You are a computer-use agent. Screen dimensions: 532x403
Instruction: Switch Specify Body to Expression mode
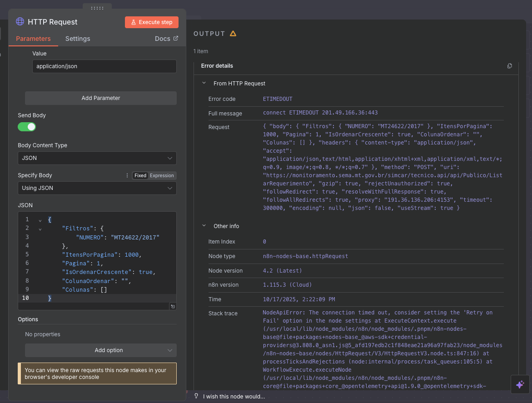tap(162, 175)
